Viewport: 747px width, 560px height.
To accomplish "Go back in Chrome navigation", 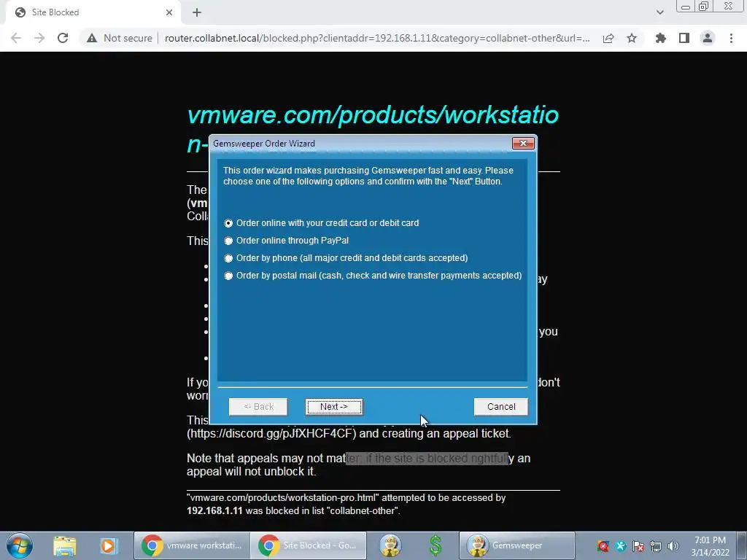I will (16, 38).
